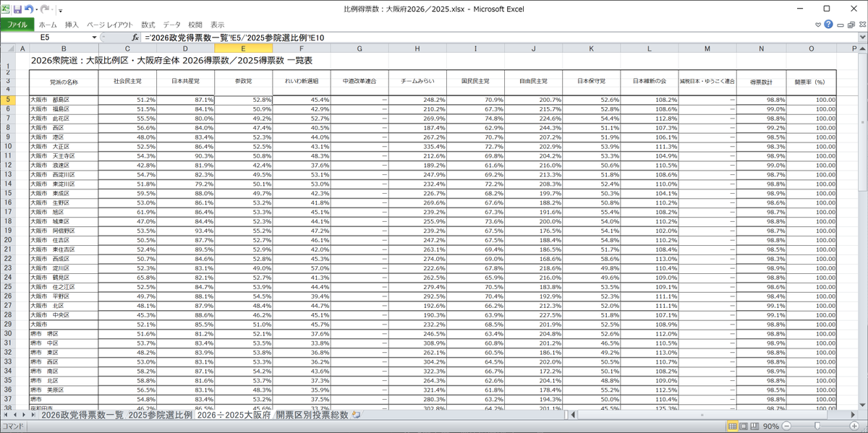Click the zoom level 90% button
The height and width of the screenshot is (433, 868).
(x=773, y=426)
